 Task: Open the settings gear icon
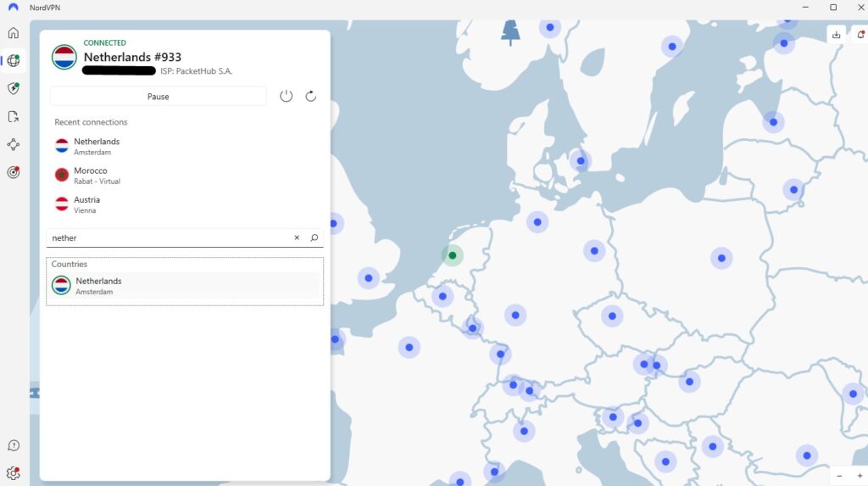click(14, 473)
